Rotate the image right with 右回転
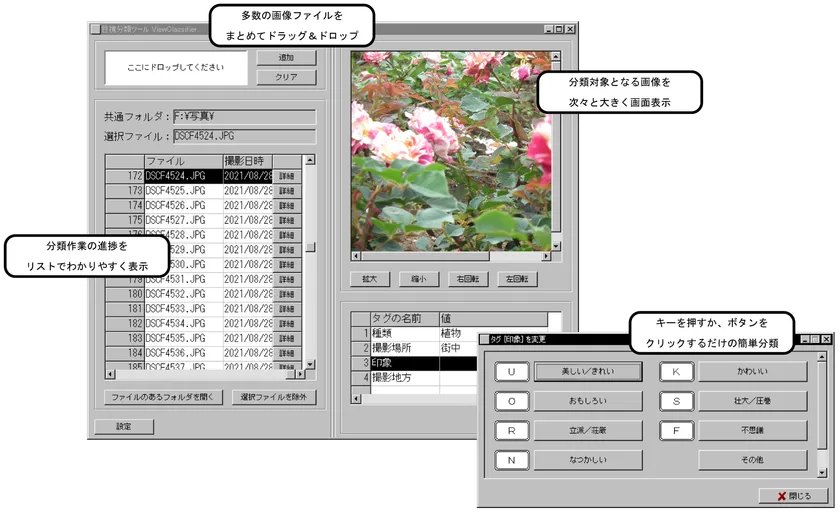 point(469,279)
